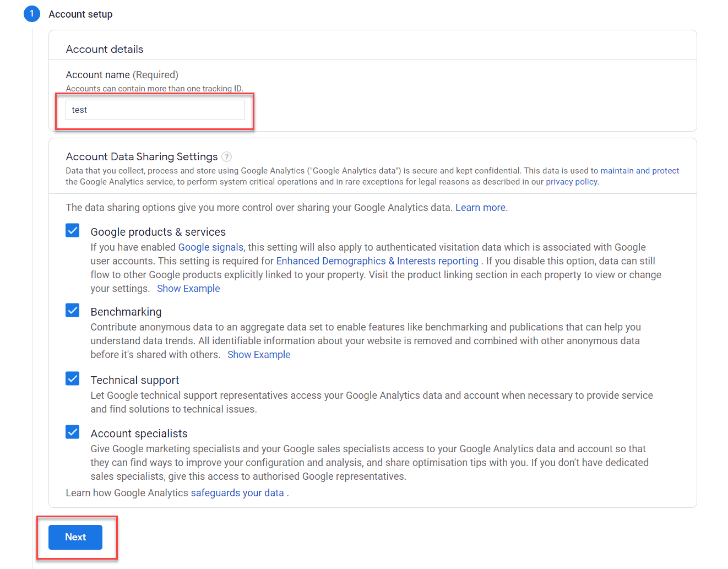Click the 'Technical support' label
This screenshot has width=728, height=569.
(135, 380)
